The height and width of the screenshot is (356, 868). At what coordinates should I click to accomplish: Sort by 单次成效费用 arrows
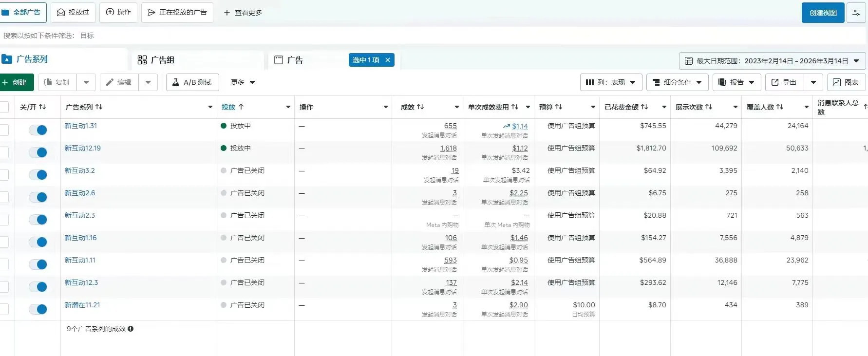515,107
